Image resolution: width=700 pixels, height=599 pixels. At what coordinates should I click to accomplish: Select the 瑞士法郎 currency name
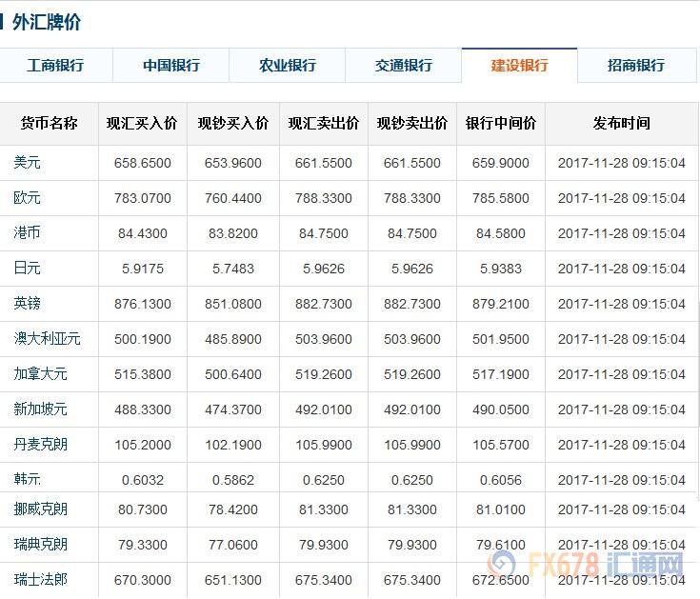click(40, 579)
